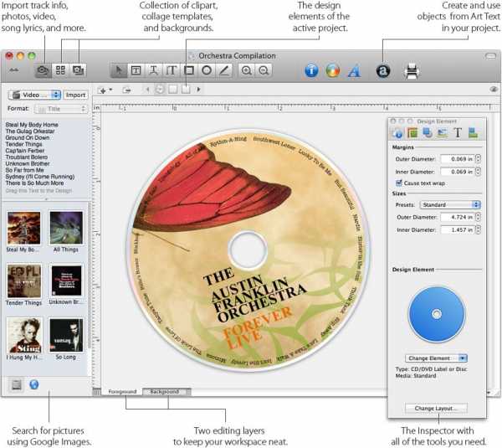Adjust Sizes Inner Diameter stepper

[x=478, y=230]
